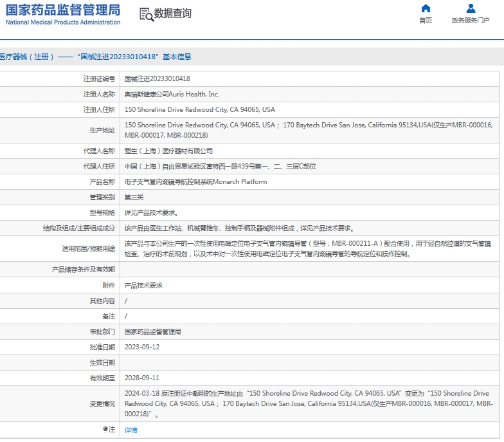Image resolution: width=504 pixels, height=442 pixels.
Task: Click the 备注 label
Action: [109, 317]
